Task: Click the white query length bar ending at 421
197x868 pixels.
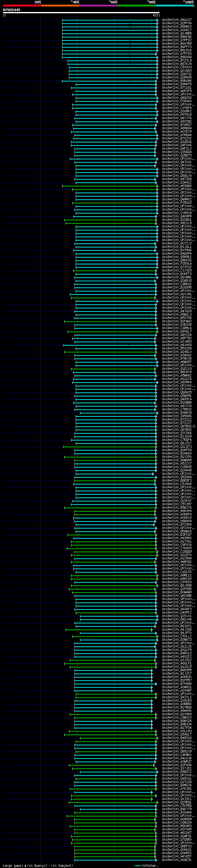Action: click(81, 12)
